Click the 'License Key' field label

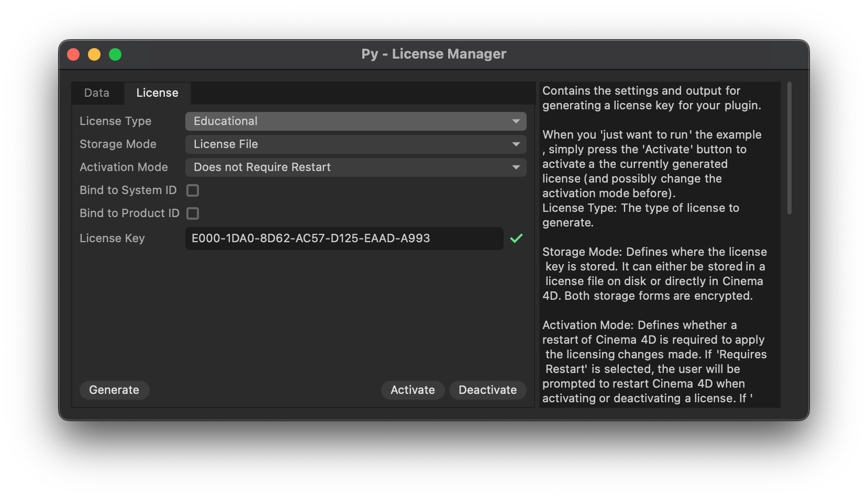(x=112, y=239)
